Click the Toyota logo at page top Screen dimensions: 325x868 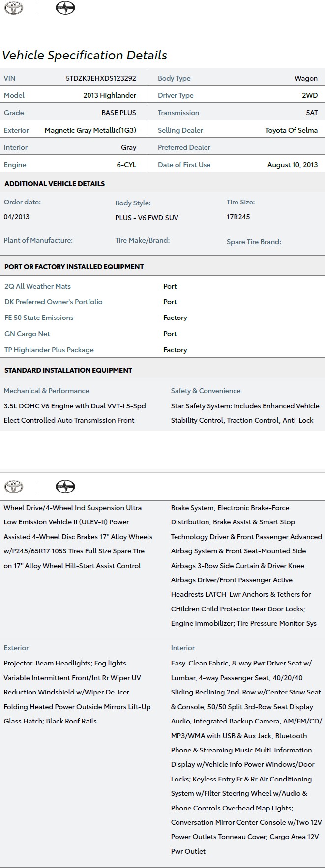click(13, 8)
